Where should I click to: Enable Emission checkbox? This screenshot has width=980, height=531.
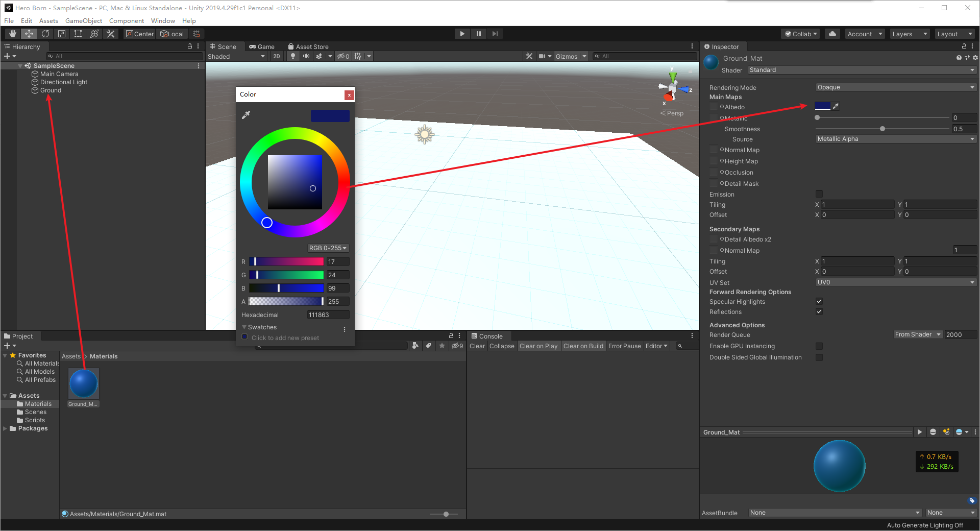[819, 194]
